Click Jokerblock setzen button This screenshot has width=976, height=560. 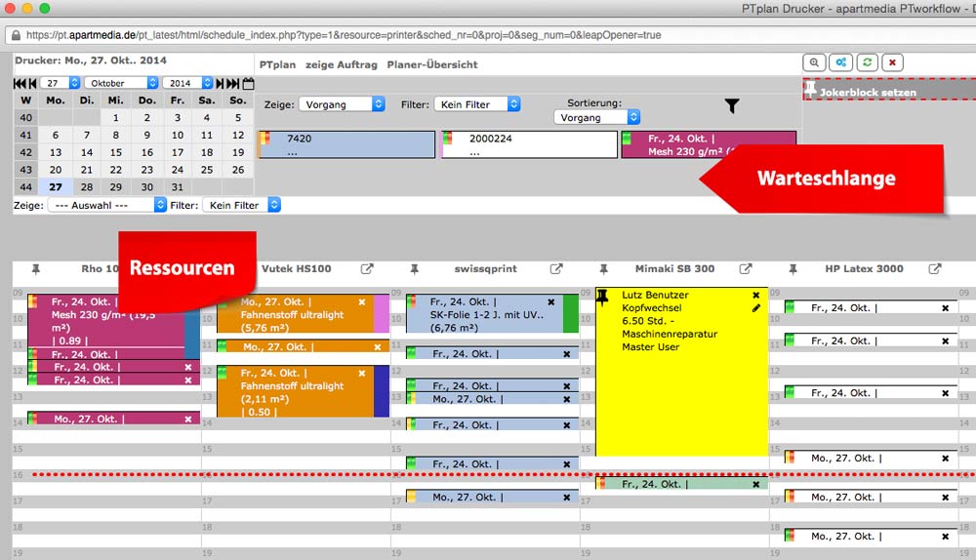[889, 90]
